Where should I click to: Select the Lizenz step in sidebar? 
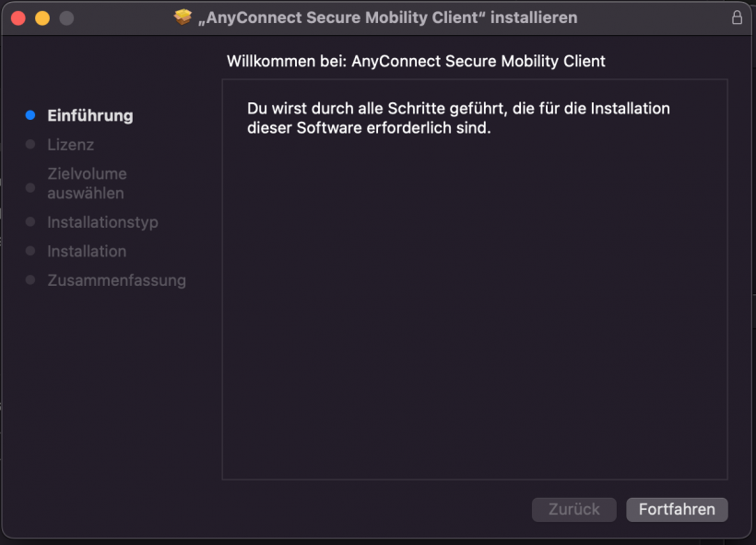click(x=70, y=145)
